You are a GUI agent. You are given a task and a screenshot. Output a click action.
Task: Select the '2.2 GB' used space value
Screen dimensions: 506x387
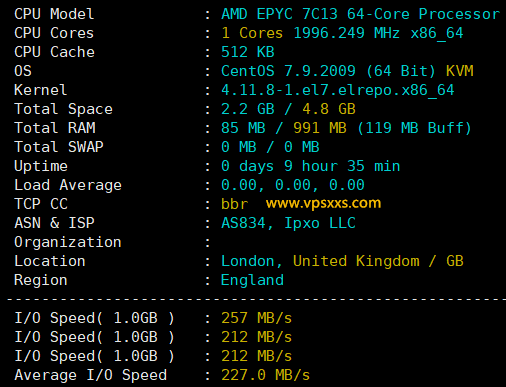coord(248,109)
